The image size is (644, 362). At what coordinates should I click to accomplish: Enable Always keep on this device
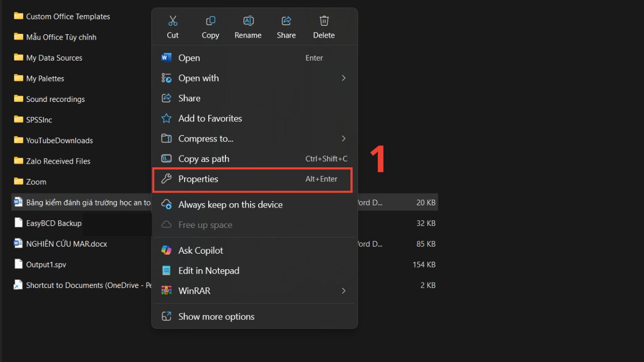click(x=230, y=204)
